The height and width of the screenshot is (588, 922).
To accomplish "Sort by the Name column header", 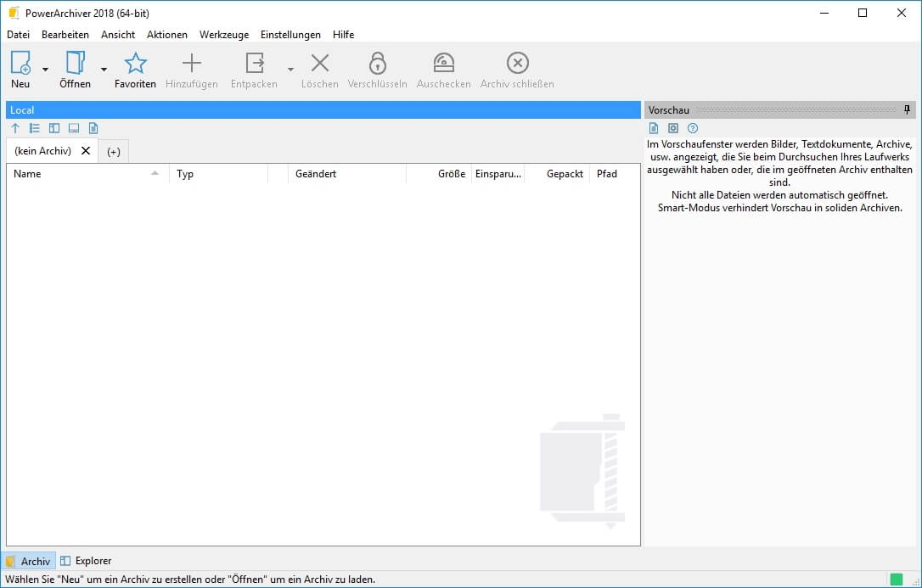I will point(28,174).
